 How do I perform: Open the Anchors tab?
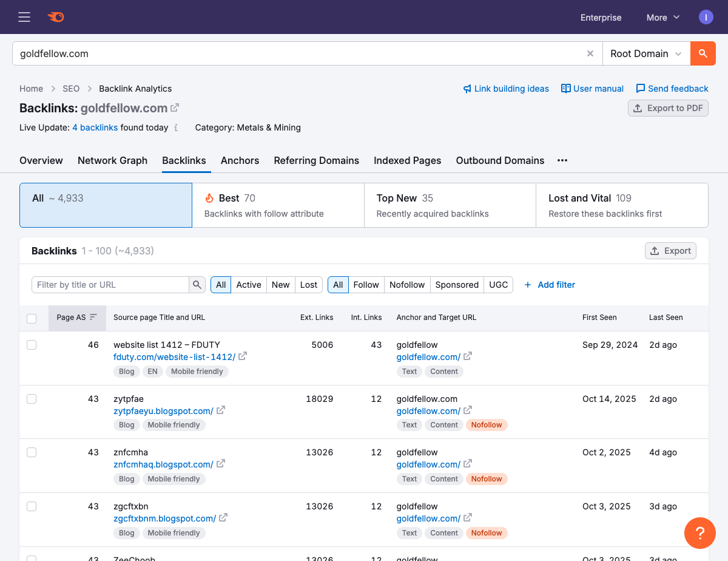240,160
